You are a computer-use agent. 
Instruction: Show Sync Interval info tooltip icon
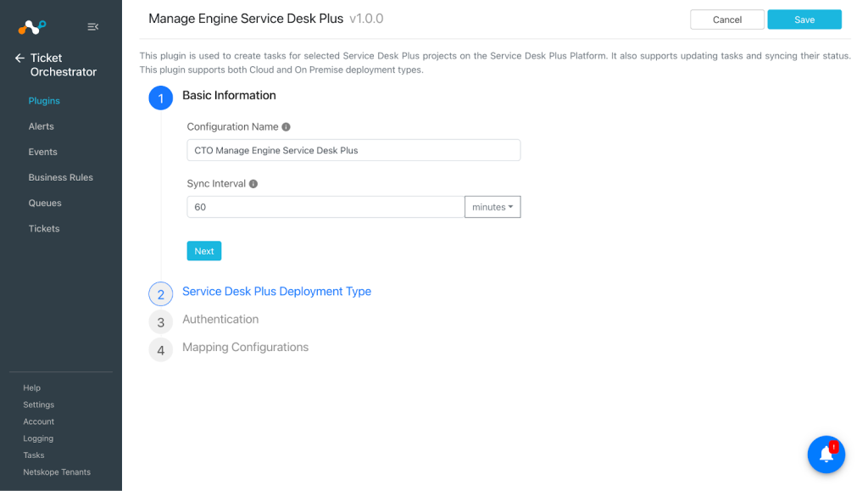[253, 184]
